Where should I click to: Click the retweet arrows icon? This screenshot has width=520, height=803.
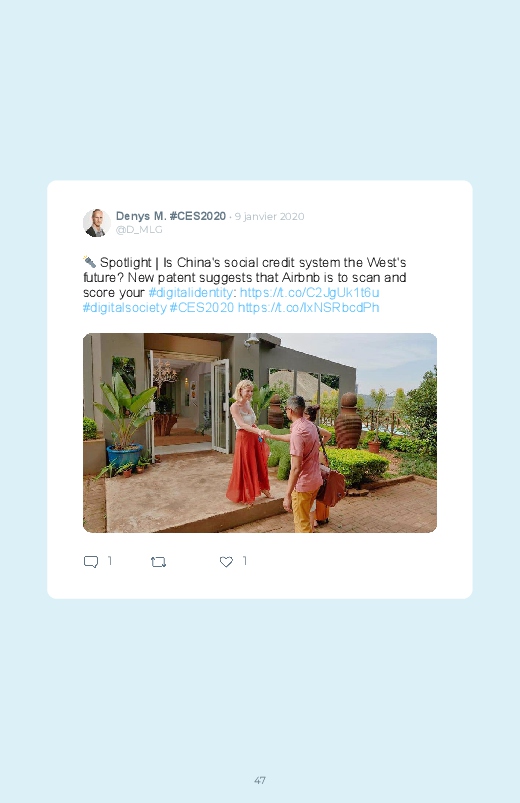[x=158, y=562]
